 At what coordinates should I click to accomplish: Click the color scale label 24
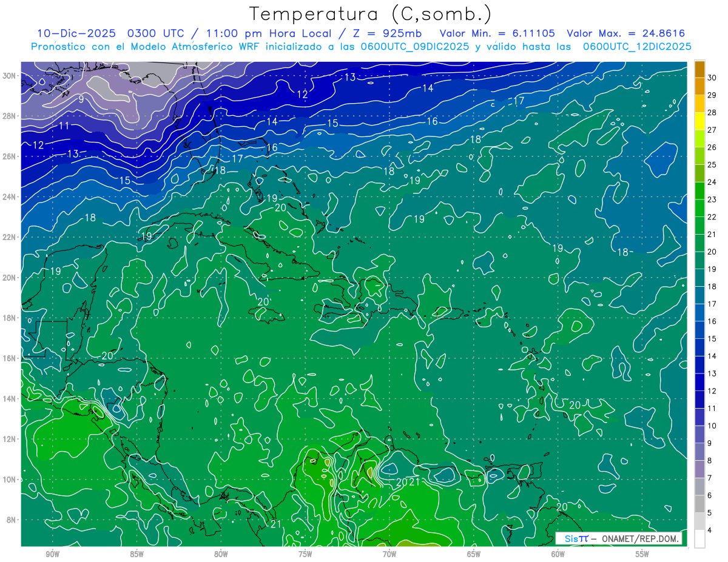pyautogui.click(x=713, y=182)
